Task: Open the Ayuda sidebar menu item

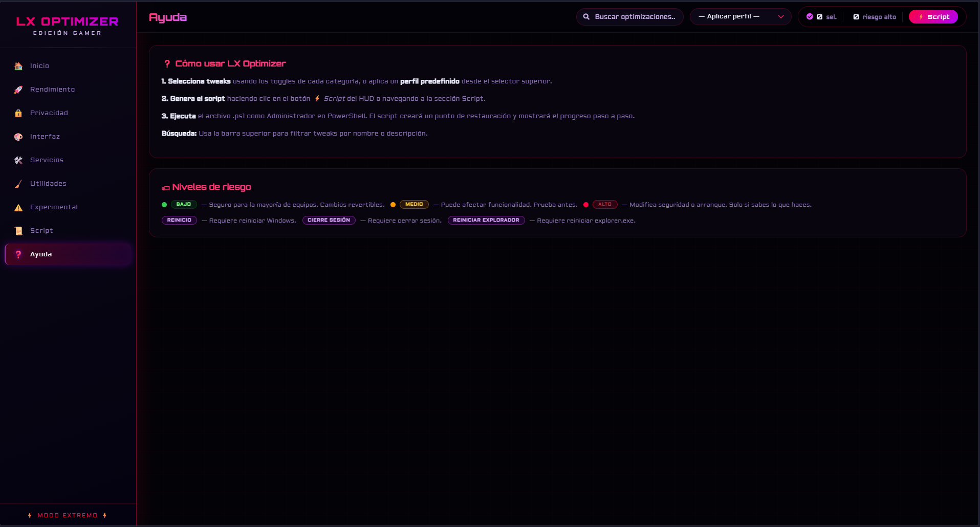Action: coord(68,254)
